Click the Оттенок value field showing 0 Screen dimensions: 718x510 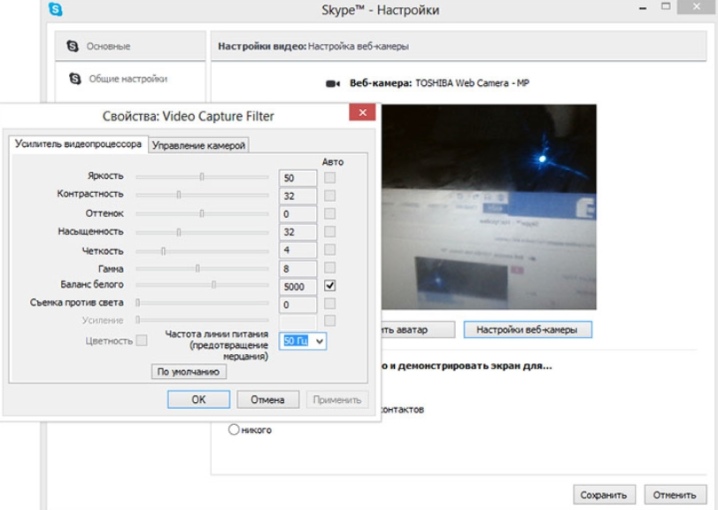click(298, 214)
